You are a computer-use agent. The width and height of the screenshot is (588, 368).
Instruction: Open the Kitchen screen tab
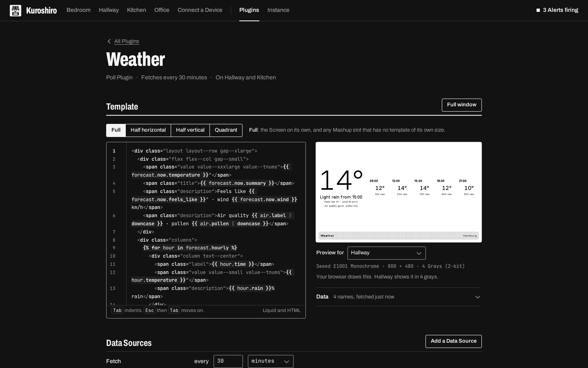[136, 10]
